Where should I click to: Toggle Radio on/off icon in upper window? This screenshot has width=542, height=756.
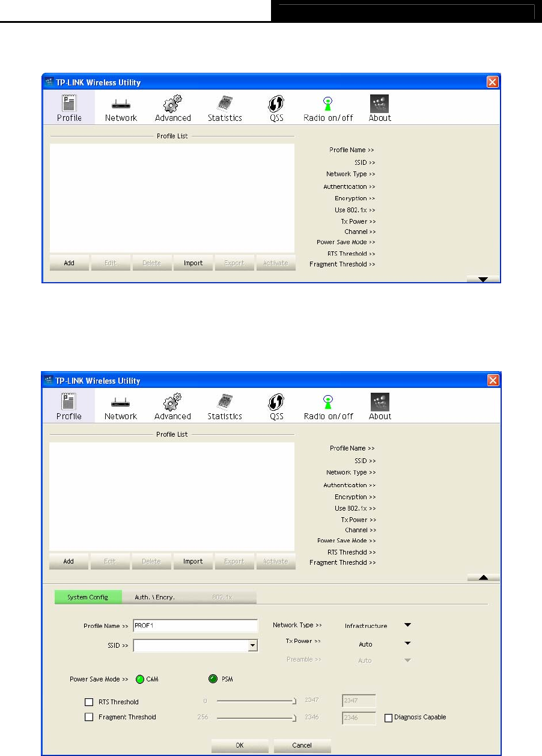328,108
